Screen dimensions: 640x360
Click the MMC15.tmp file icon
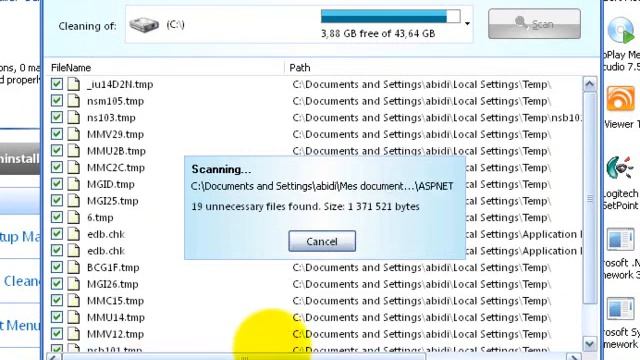(x=73, y=300)
